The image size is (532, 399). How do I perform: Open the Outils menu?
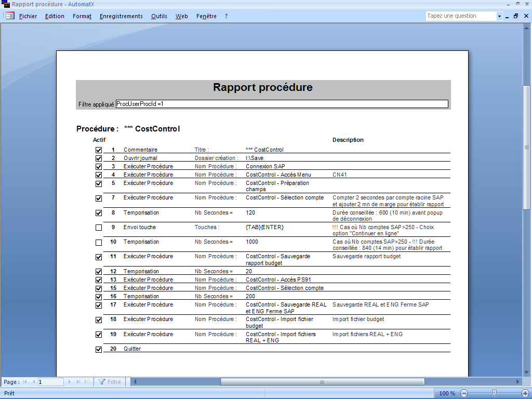[159, 16]
